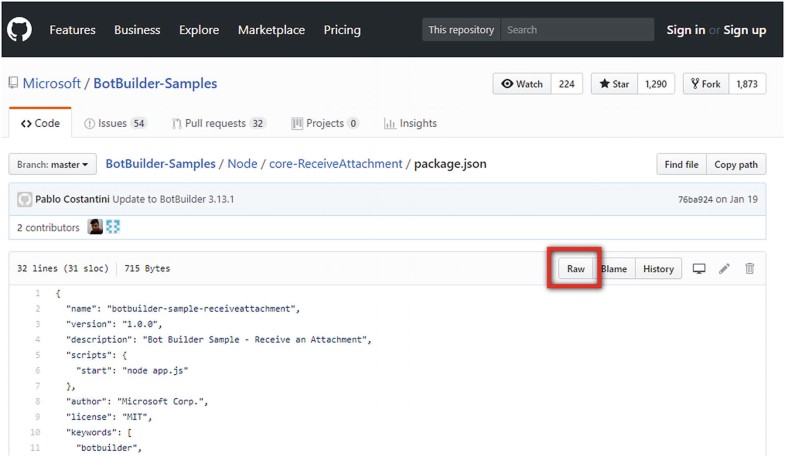Switch to the Issues tab
Screen dimensions: 785x457
pos(115,124)
